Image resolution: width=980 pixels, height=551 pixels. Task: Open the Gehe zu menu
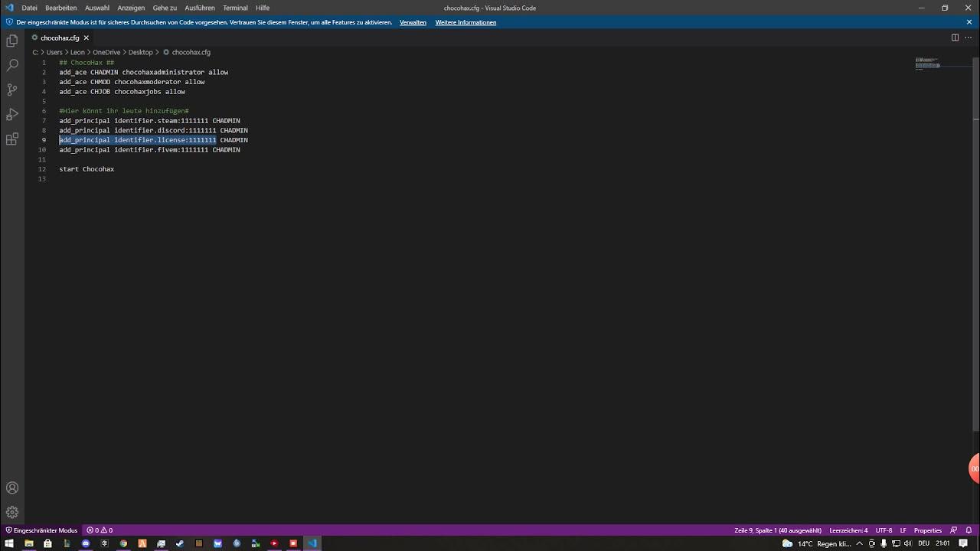click(x=165, y=8)
